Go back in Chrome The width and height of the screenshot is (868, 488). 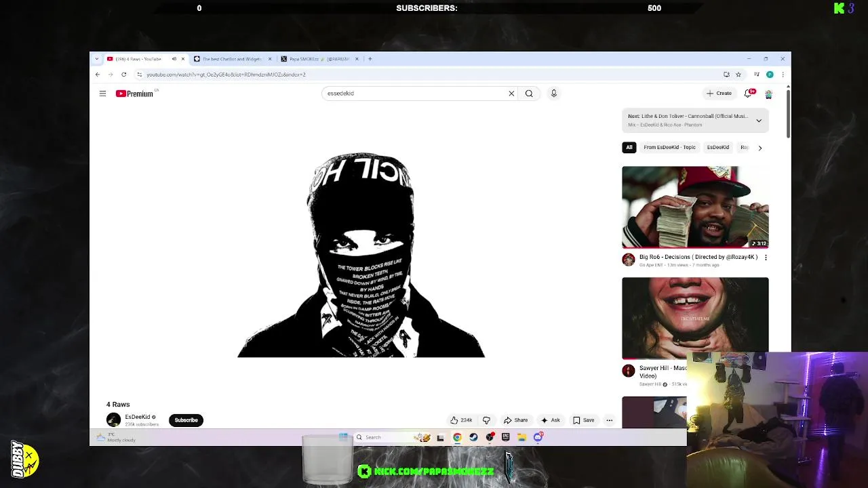click(x=98, y=75)
